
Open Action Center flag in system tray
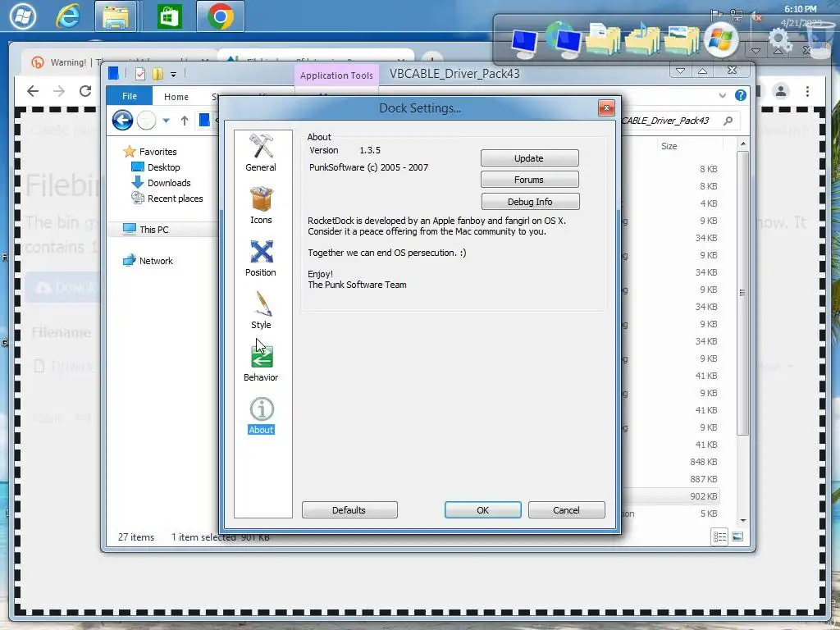coord(715,15)
